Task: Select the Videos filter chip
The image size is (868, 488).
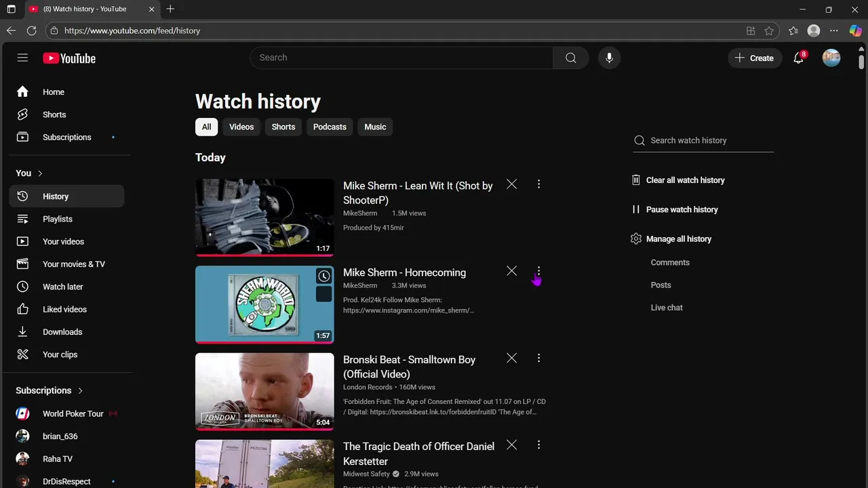Action: tap(241, 127)
